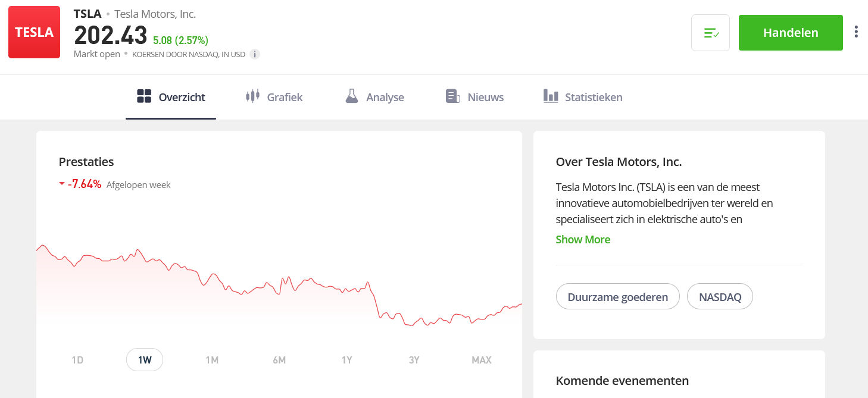Image resolution: width=868 pixels, height=398 pixels.
Task: Click the Nieuws newspaper icon
Action: 453,96
